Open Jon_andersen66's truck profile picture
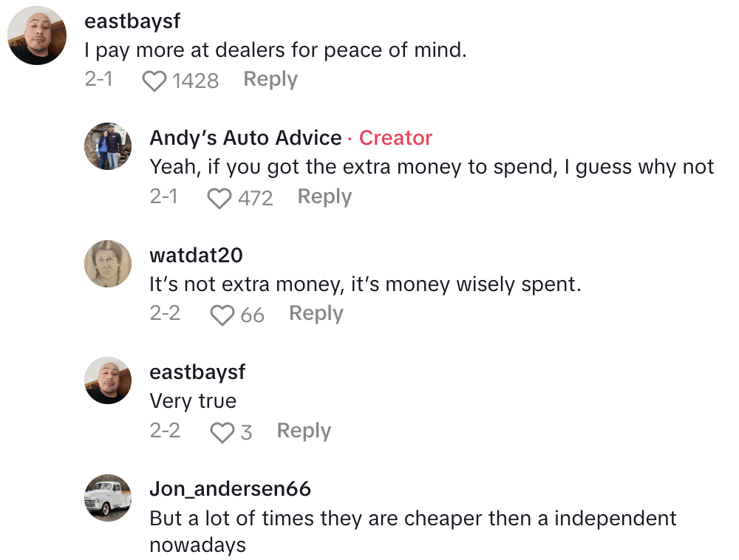The height and width of the screenshot is (560, 739). [108, 498]
